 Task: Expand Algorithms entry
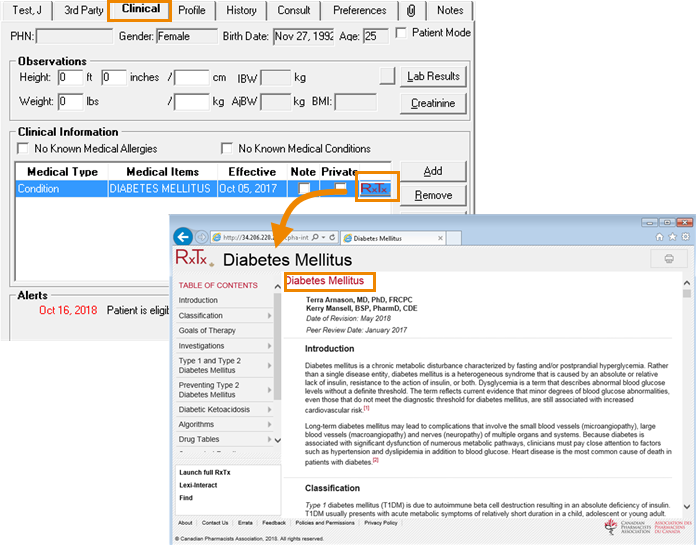pos(269,424)
